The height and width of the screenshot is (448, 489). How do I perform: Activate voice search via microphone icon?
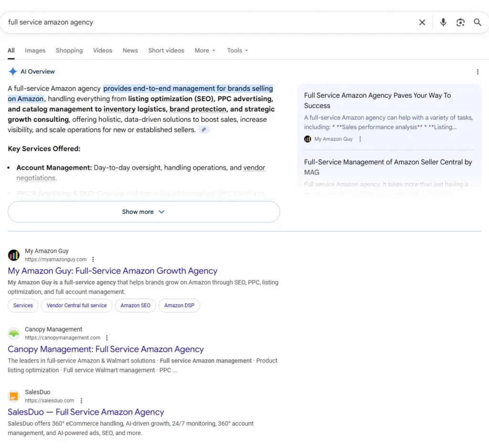tap(443, 22)
